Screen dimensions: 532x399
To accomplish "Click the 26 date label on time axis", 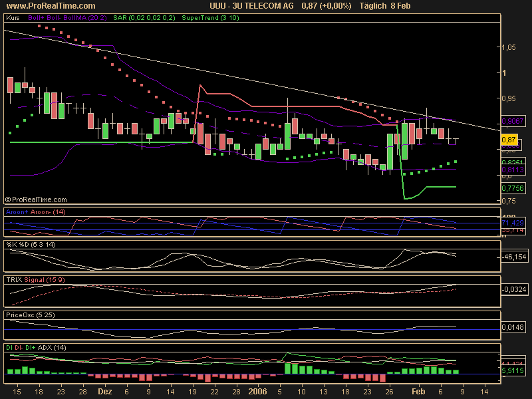I will [x=389, y=392].
